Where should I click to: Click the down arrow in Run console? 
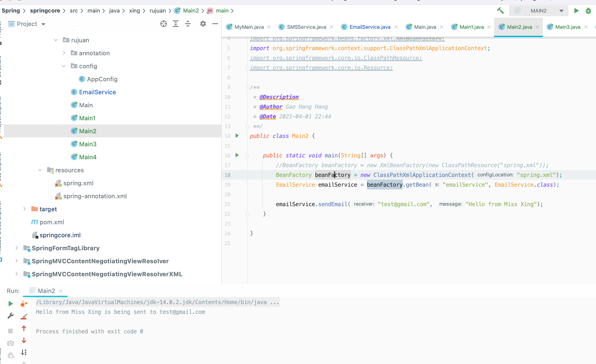24,340
